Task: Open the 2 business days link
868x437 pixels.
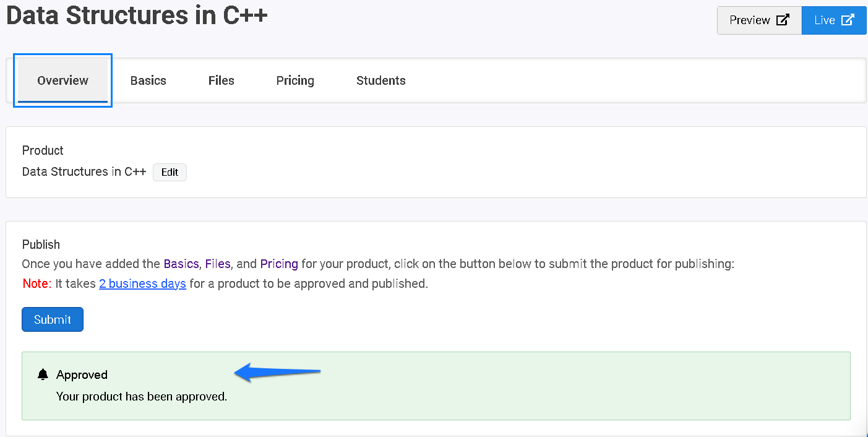Action: coord(142,283)
